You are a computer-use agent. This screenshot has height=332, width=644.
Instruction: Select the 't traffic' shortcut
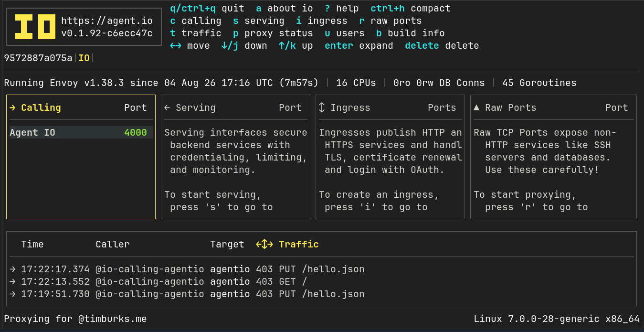[196, 33]
